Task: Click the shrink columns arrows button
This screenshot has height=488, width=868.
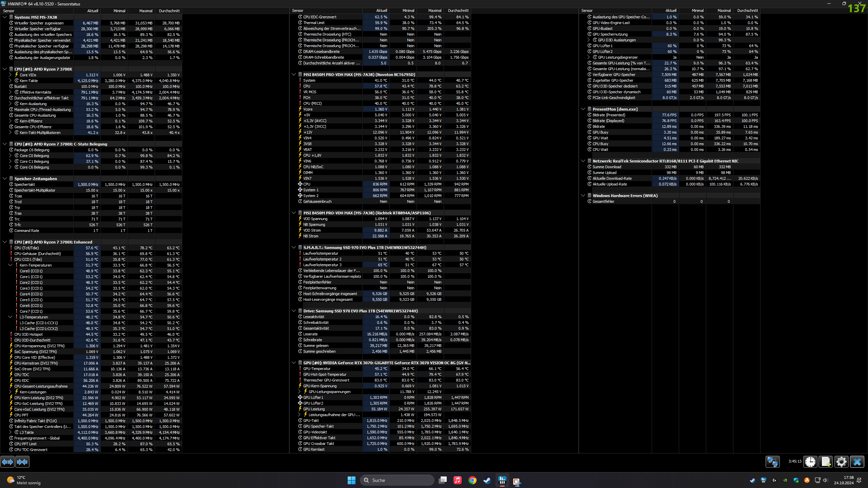Action: tap(22, 462)
